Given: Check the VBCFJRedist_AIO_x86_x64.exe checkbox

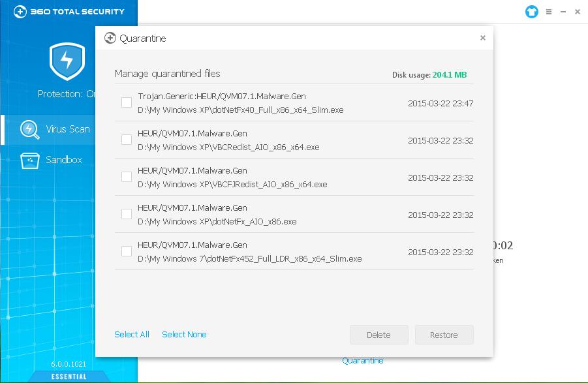Looking at the screenshot, I should (x=127, y=177).
